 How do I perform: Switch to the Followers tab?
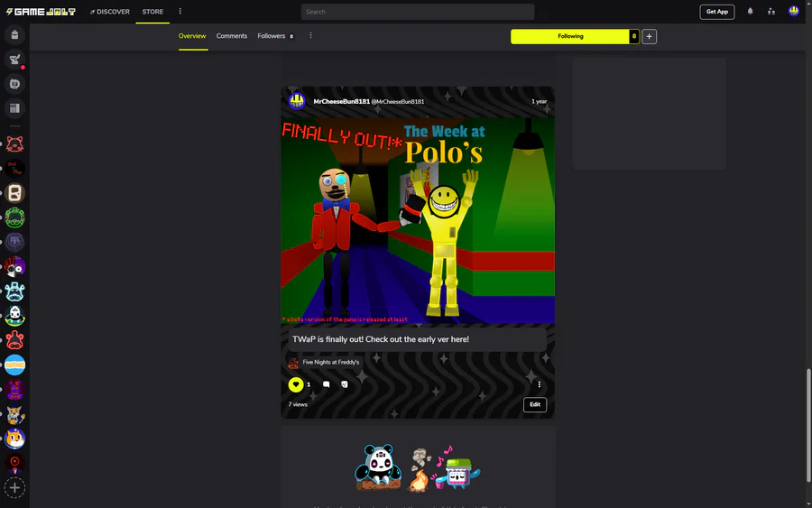tap(275, 36)
